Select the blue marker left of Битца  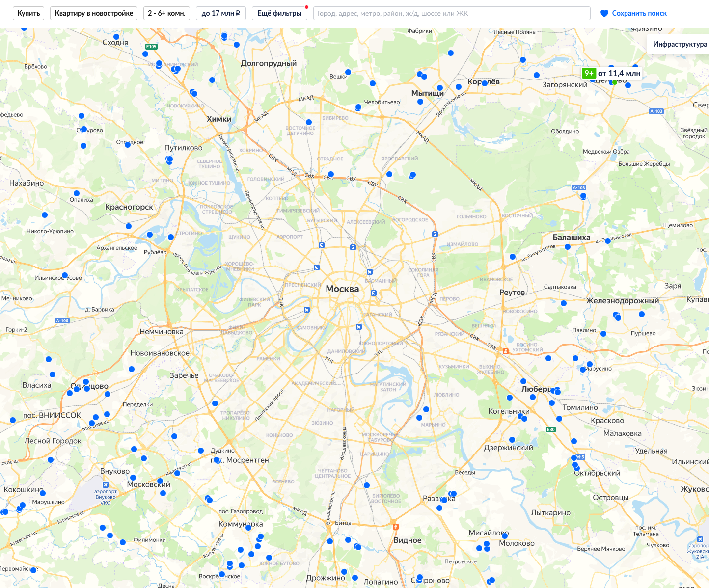tap(330, 541)
